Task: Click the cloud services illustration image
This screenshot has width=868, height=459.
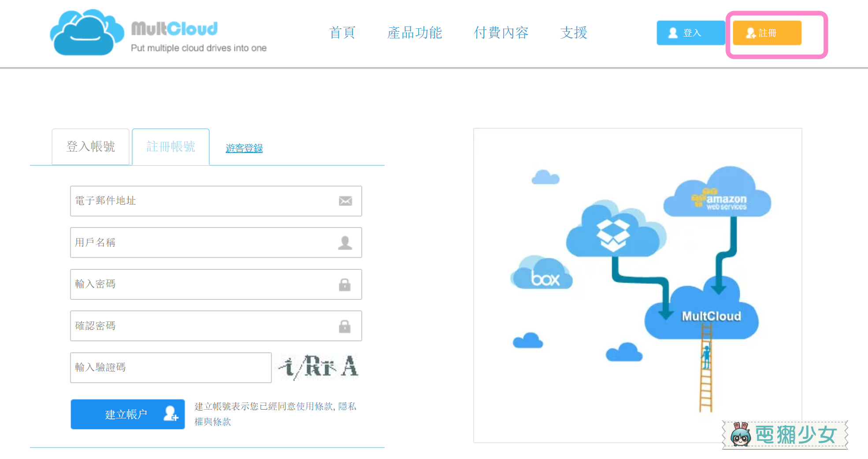Action: (637, 285)
